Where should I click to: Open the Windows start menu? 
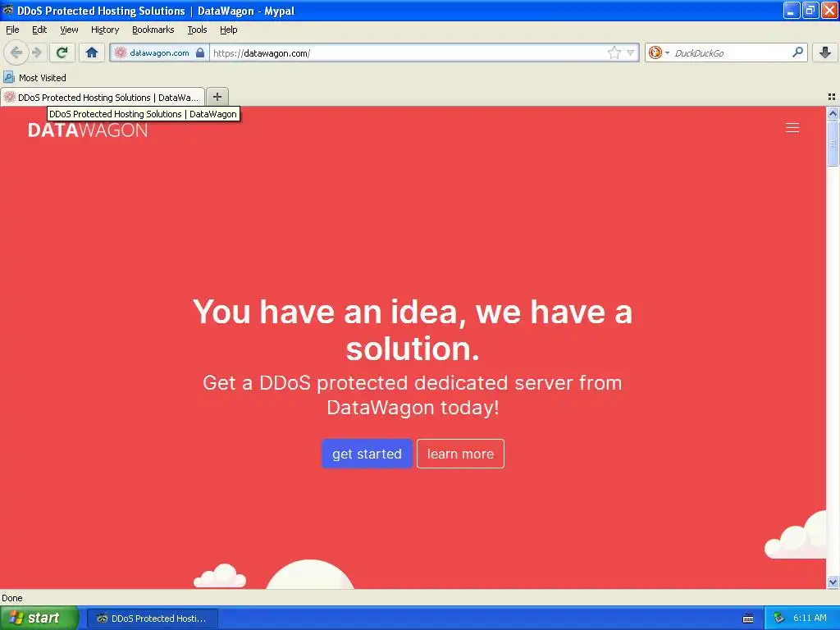[x=38, y=618]
